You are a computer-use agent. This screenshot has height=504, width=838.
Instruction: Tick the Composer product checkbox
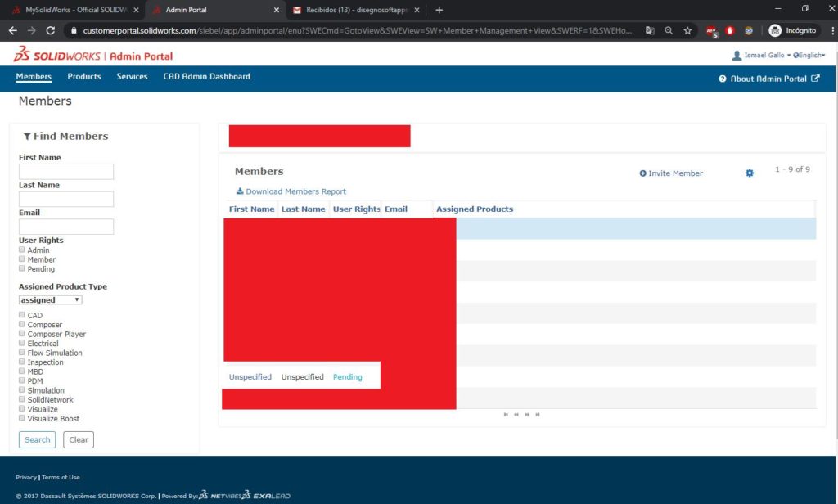(x=22, y=324)
